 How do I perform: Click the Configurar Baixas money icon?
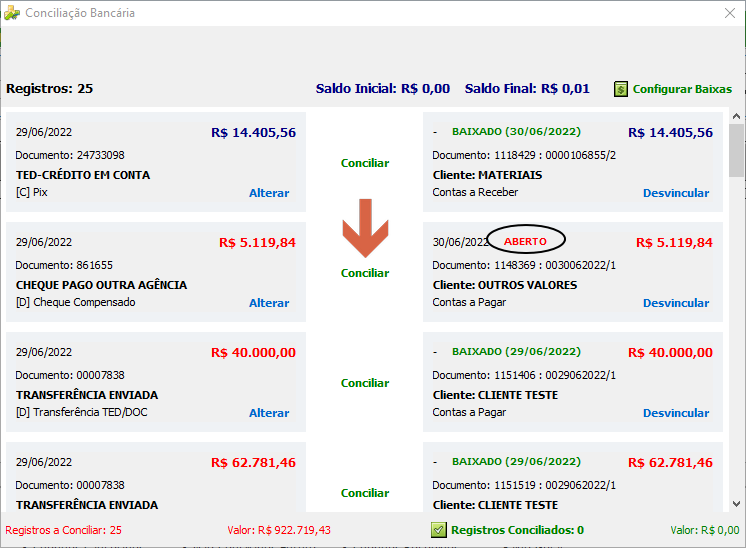620,89
